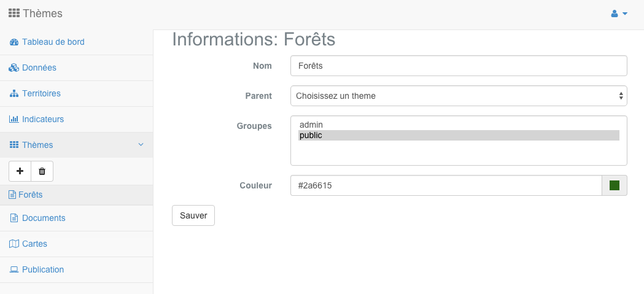Open the green color swatch picker

[x=615, y=185]
